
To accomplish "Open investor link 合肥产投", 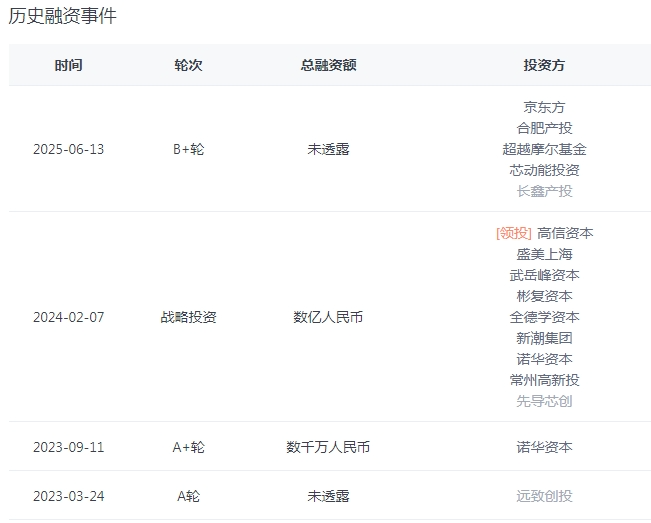I will (x=544, y=128).
